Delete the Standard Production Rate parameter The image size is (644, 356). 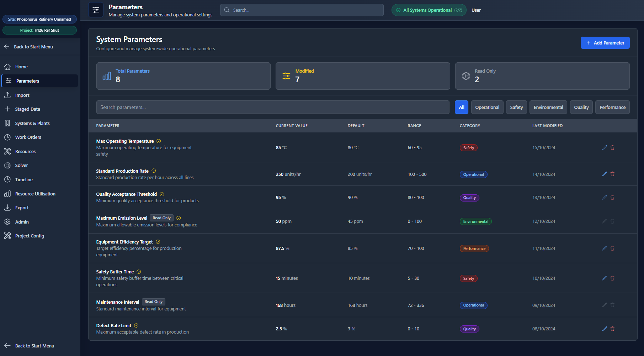coord(612,174)
